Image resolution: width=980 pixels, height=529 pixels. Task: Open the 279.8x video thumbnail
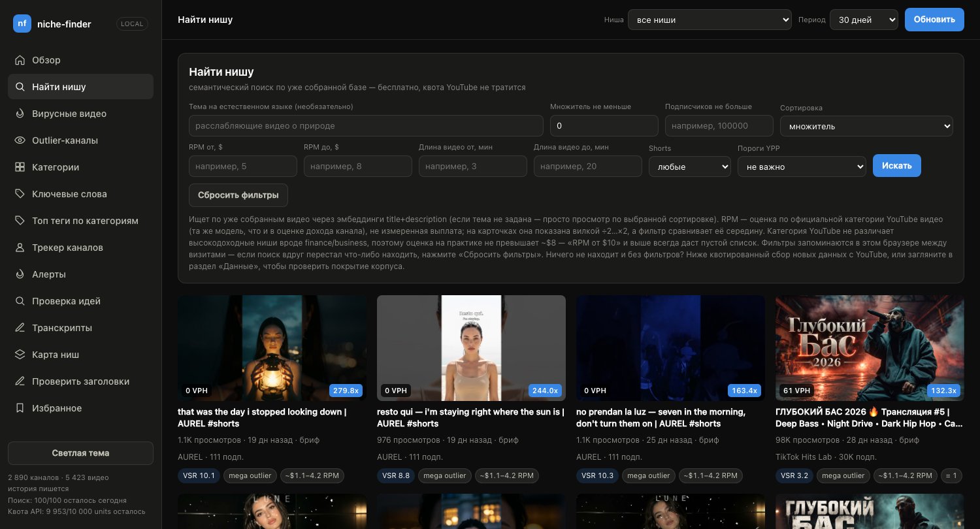coord(272,348)
